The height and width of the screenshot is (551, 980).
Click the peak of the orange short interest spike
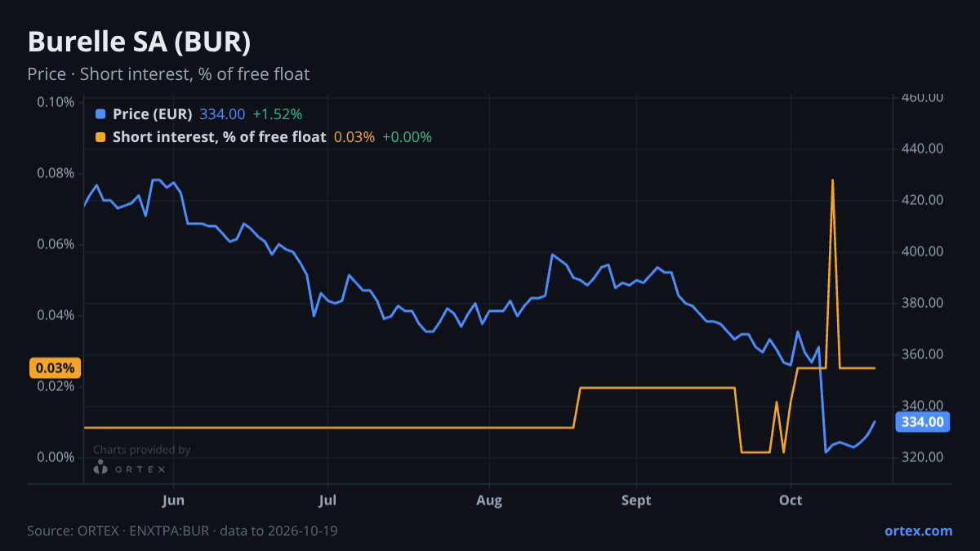[x=832, y=180]
